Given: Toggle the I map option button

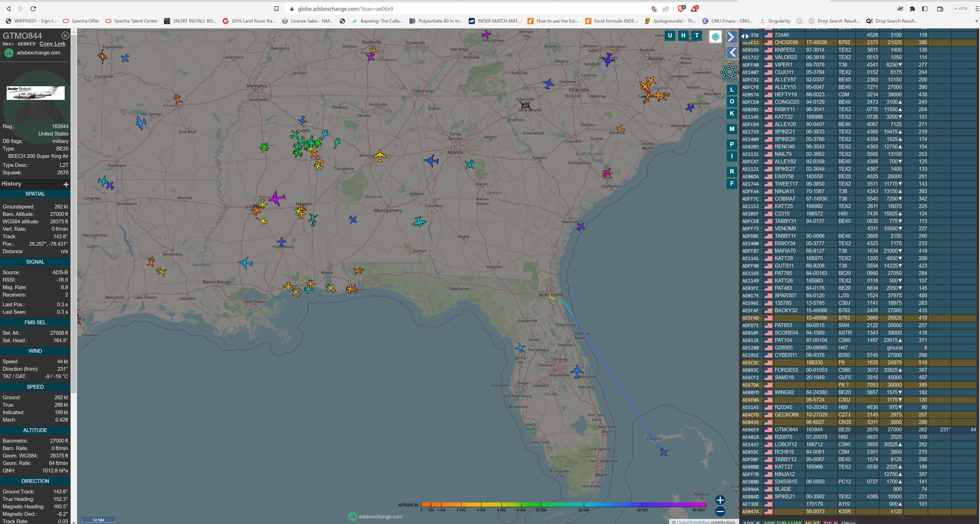Looking at the screenshot, I should point(732,156).
